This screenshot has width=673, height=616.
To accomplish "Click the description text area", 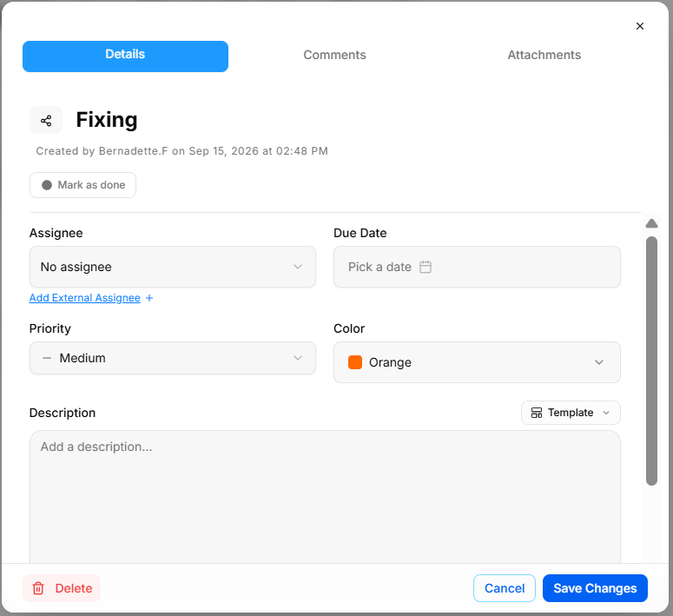I will [x=325, y=497].
